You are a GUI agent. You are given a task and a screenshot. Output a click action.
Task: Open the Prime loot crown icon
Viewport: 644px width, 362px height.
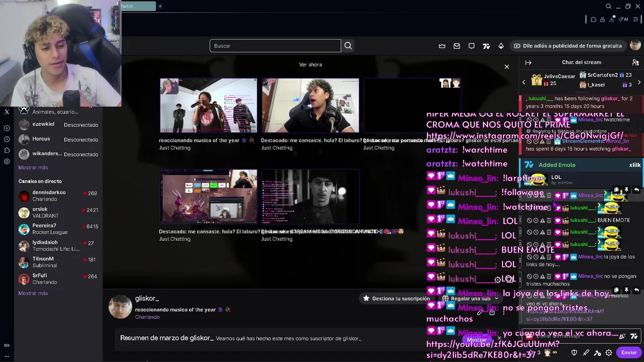point(442,46)
